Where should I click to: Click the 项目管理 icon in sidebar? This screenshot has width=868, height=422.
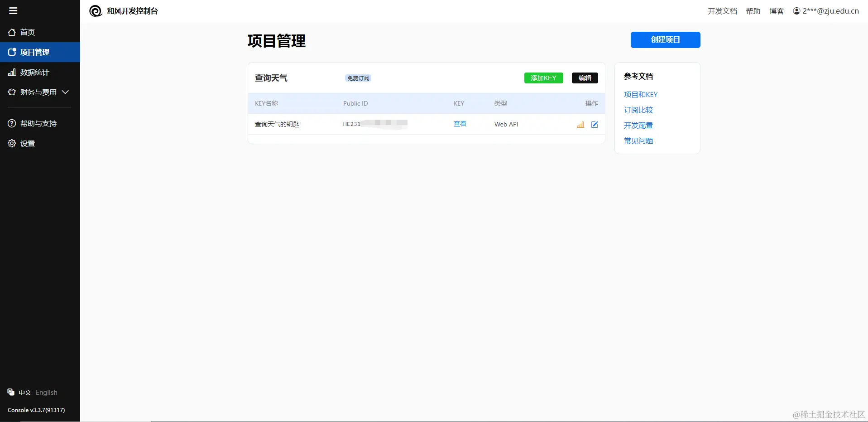[x=12, y=52]
